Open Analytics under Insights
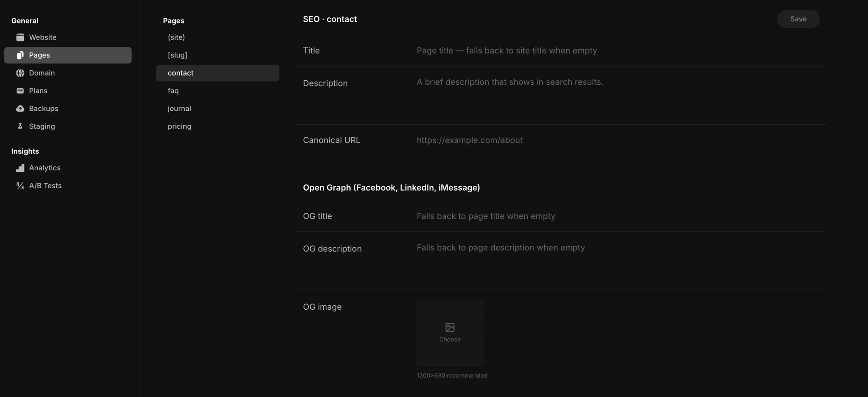 click(68, 168)
